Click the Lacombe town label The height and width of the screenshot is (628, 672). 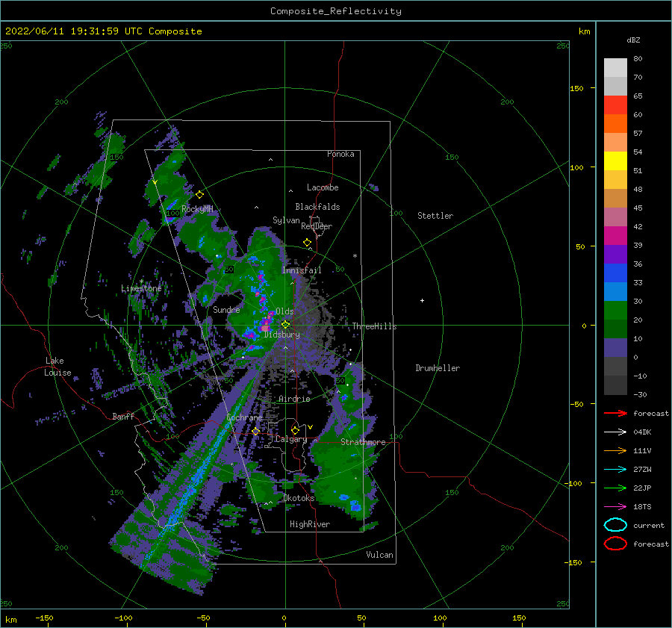pyautogui.click(x=323, y=187)
